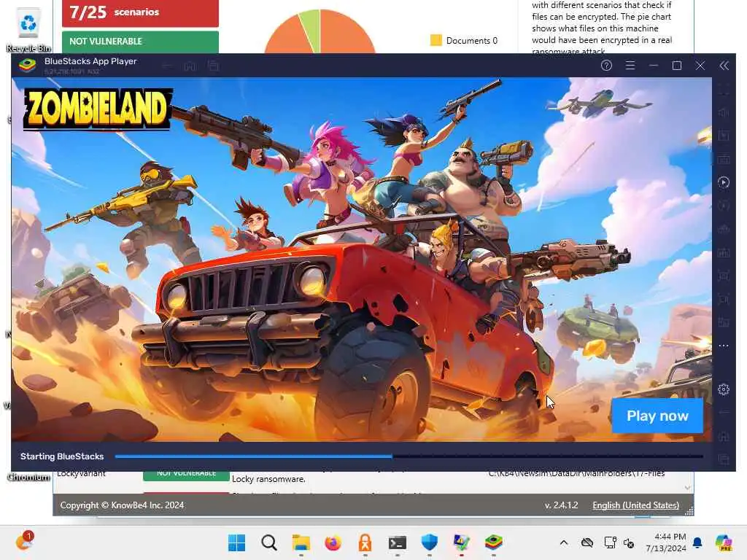
Task: Toggle BlueStacks fullscreen icon in sidebar
Action: click(x=724, y=89)
